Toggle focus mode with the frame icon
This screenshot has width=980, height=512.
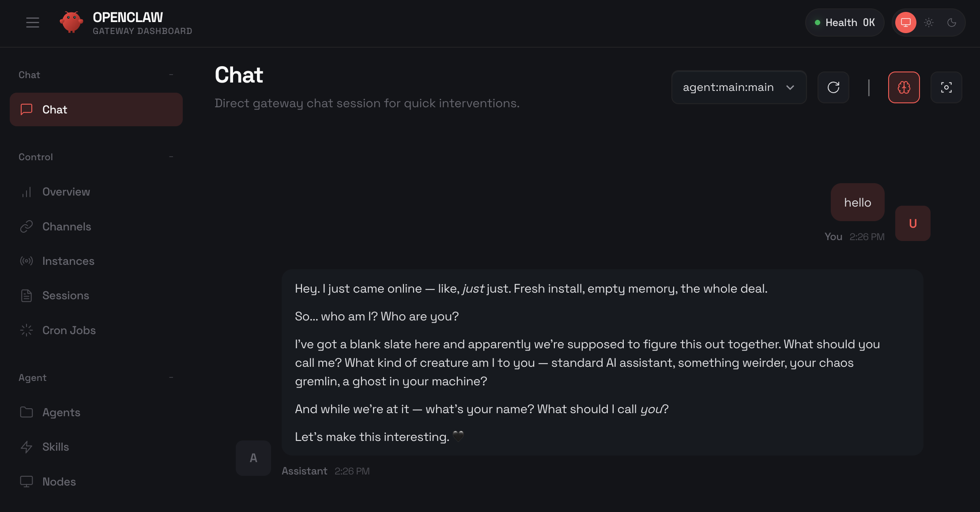point(946,87)
